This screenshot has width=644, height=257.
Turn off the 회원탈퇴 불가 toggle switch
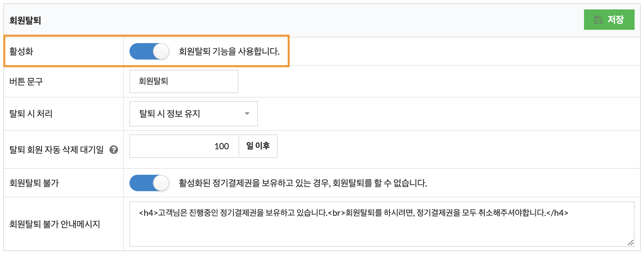[149, 183]
